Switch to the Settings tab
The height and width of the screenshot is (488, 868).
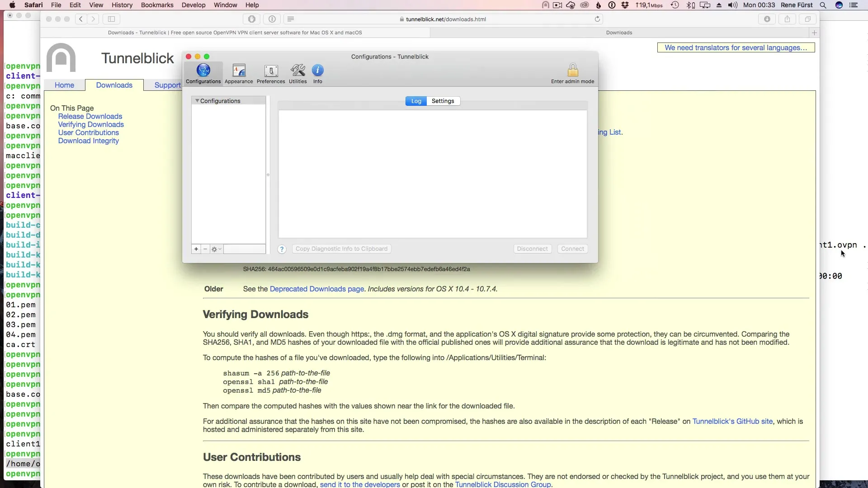point(443,101)
